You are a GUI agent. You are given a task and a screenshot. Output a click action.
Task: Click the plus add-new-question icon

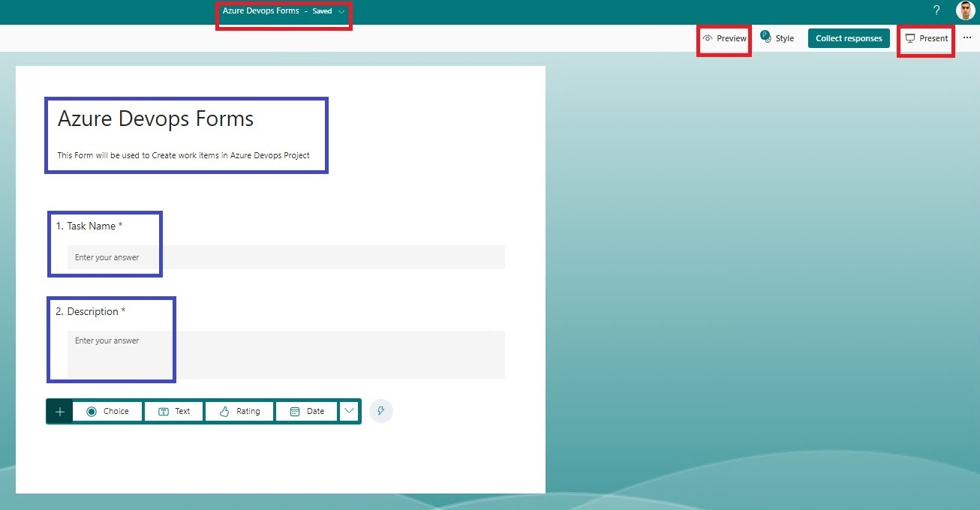click(60, 411)
